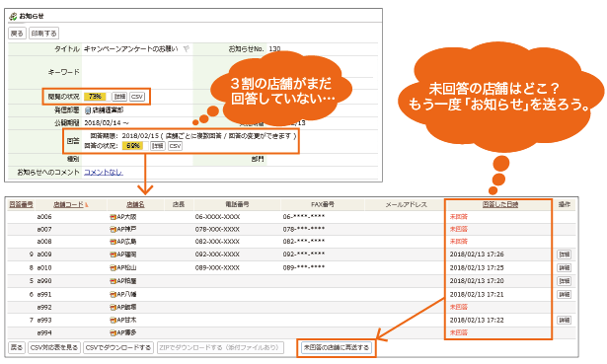Viewport: 607px width, 364px height.
Task: Click CSV対応表を見る button
Action: (54, 347)
